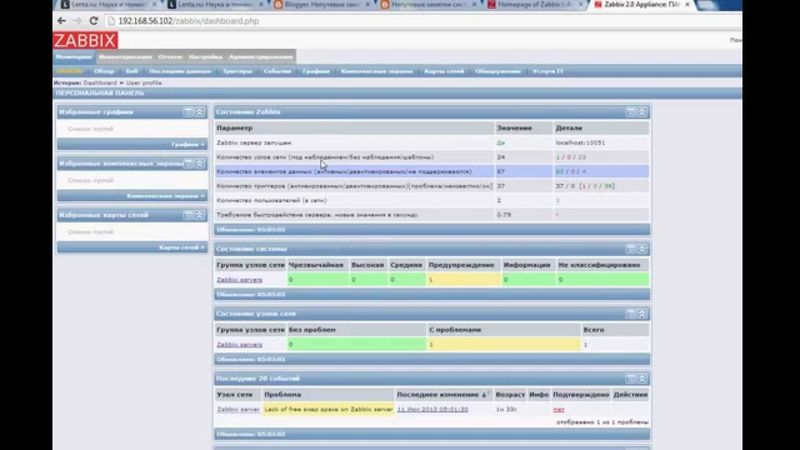Open the Комплексные экраны submenu item

(377, 71)
